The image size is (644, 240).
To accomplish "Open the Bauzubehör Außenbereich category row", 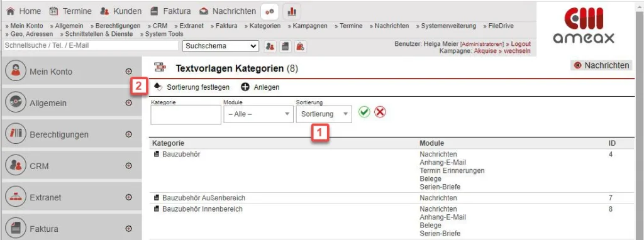I will [x=392, y=198].
